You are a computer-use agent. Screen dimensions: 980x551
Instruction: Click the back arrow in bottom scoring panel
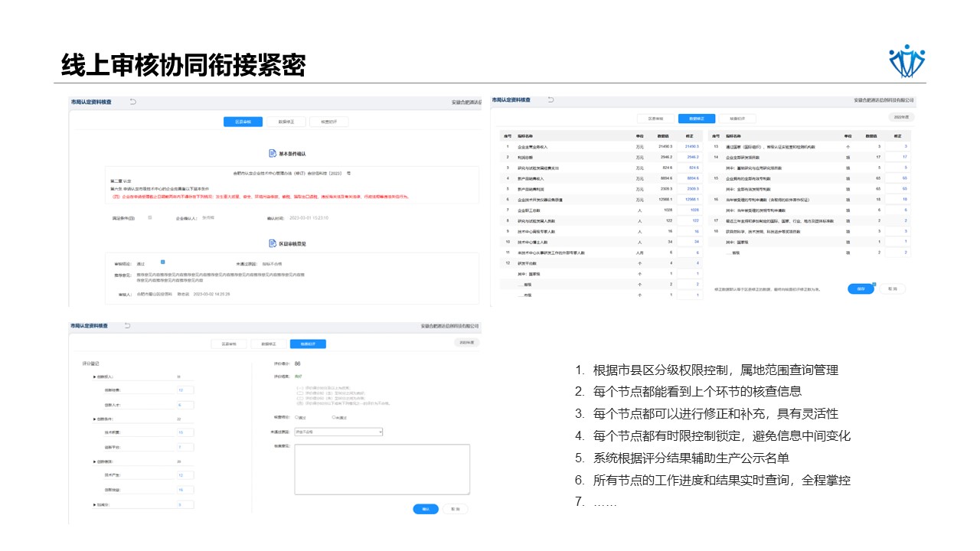(129, 326)
